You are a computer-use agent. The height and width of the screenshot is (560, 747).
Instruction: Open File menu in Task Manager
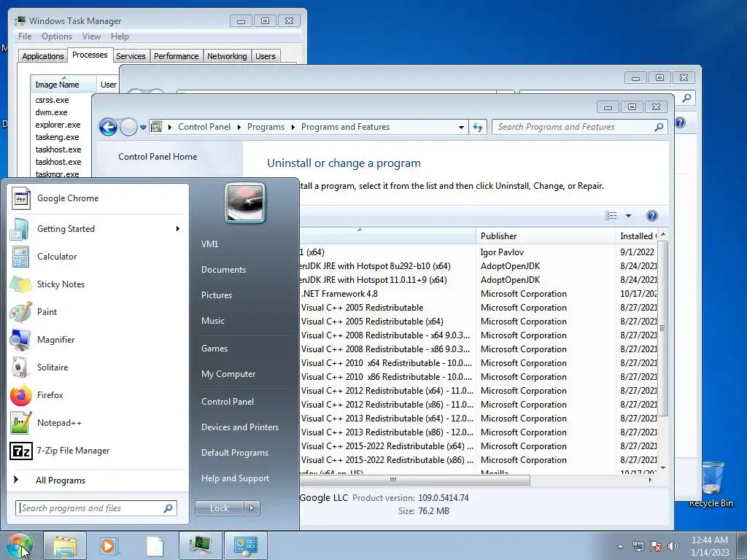coord(25,36)
